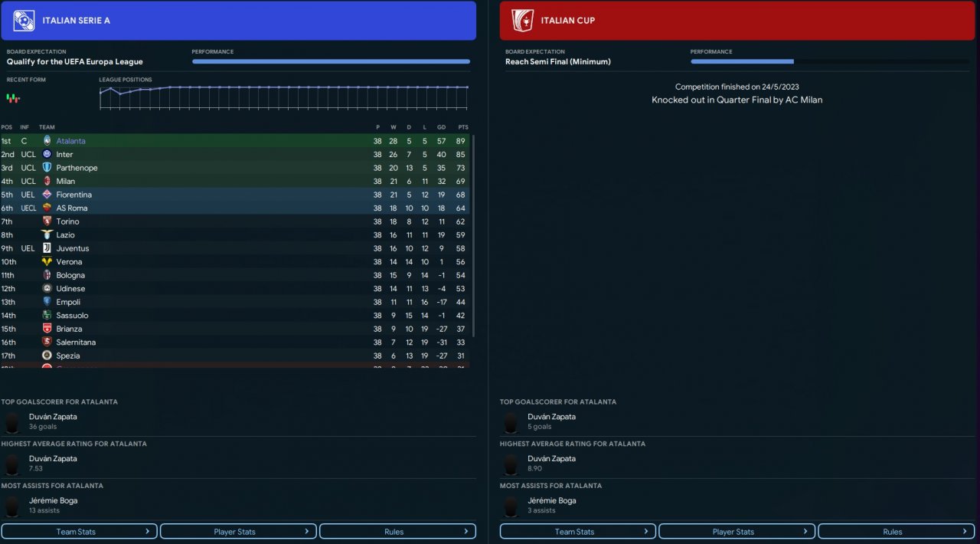Screen dimensions: 980x544
Task: Click the Verona club badge icon
Action: coord(47,262)
